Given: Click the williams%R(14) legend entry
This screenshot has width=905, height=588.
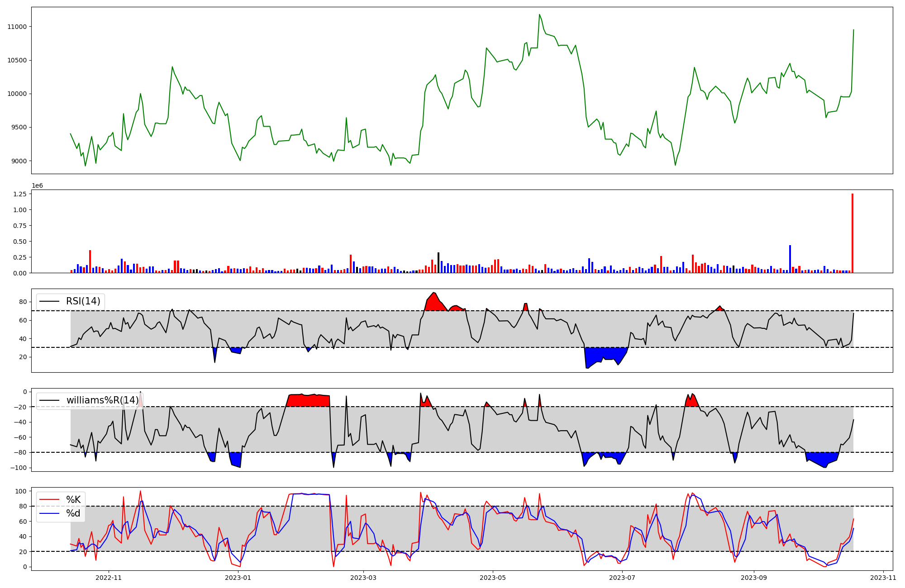Looking at the screenshot, I should pyautogui.click(x=102, y=400).
